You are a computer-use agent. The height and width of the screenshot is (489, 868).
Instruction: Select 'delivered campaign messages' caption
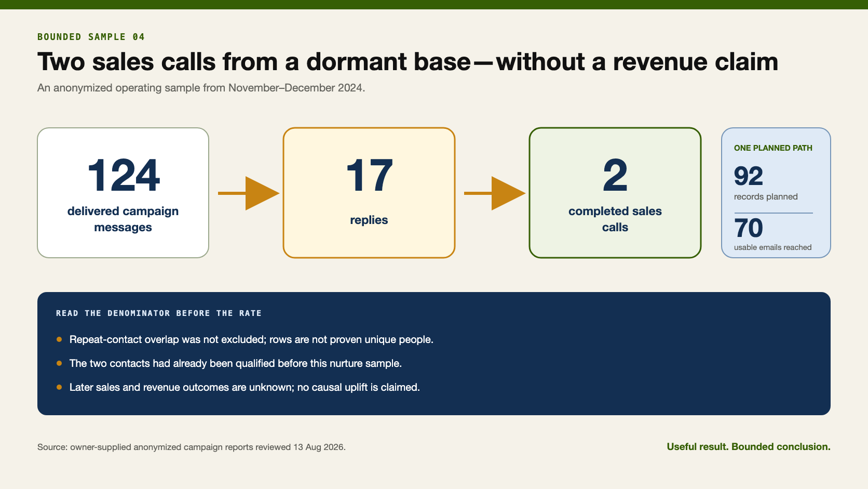pyautogui.click(x=123, y=219)
